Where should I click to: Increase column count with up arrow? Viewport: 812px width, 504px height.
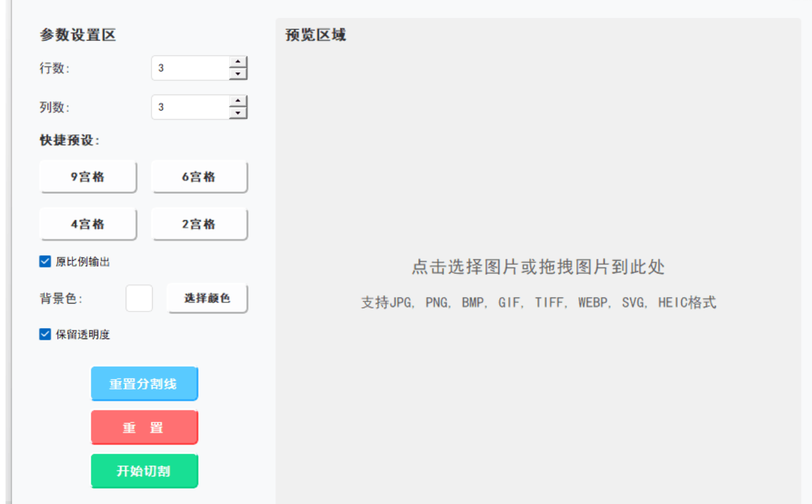tap(238, 101)
